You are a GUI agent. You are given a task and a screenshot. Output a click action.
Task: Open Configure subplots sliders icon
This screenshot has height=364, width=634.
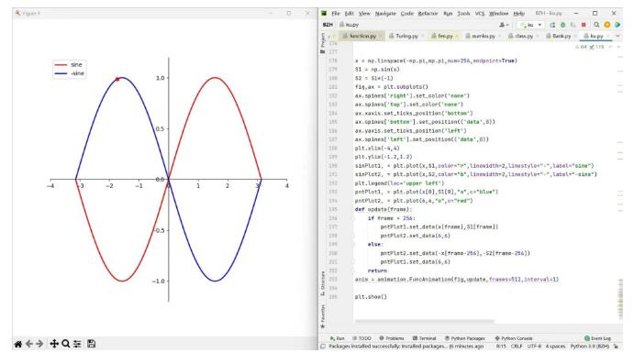[77, 344]
